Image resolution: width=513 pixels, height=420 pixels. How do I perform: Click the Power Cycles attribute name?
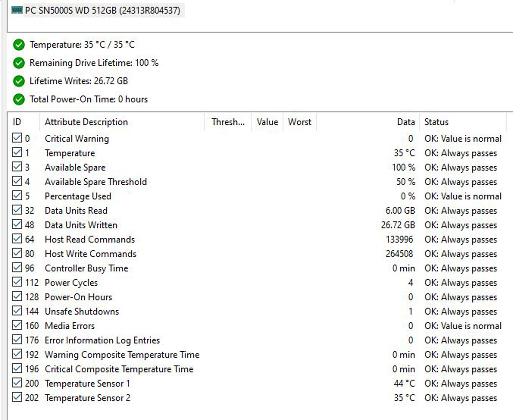pyautogui.click(x=71, y=283)
